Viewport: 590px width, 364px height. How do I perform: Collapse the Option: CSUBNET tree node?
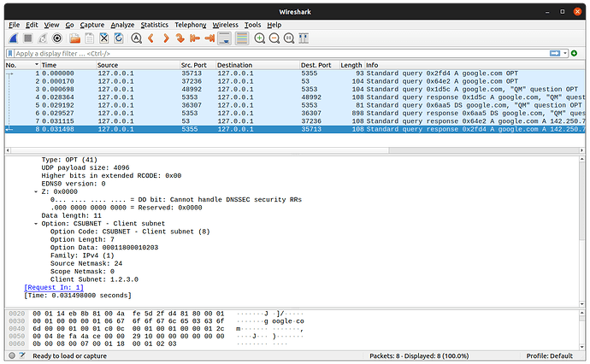[x=37, y=224]
